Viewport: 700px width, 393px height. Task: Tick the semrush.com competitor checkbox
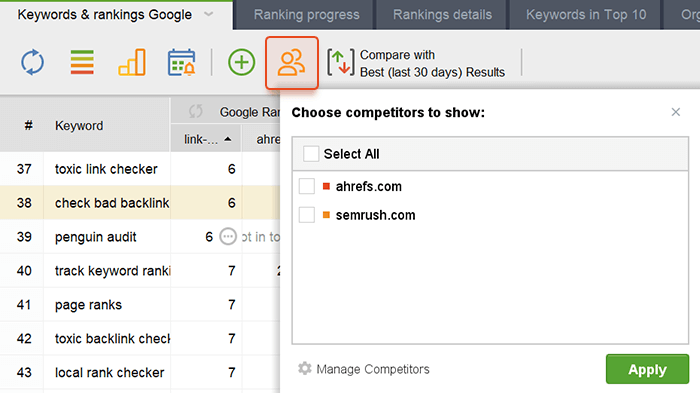coord(307,215)
